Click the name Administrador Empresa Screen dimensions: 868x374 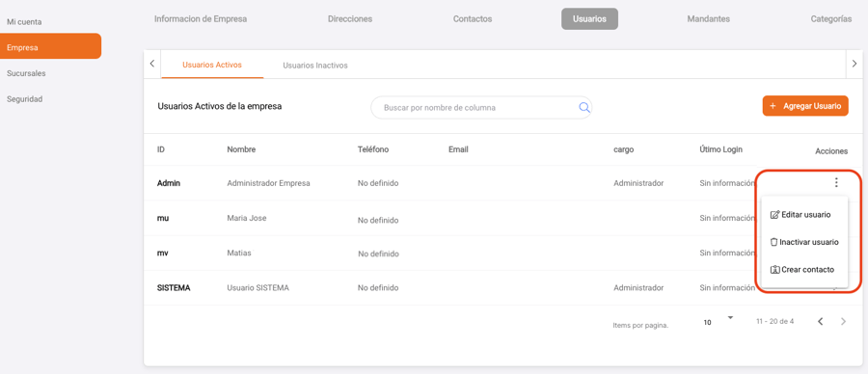(x=268, y=183)
